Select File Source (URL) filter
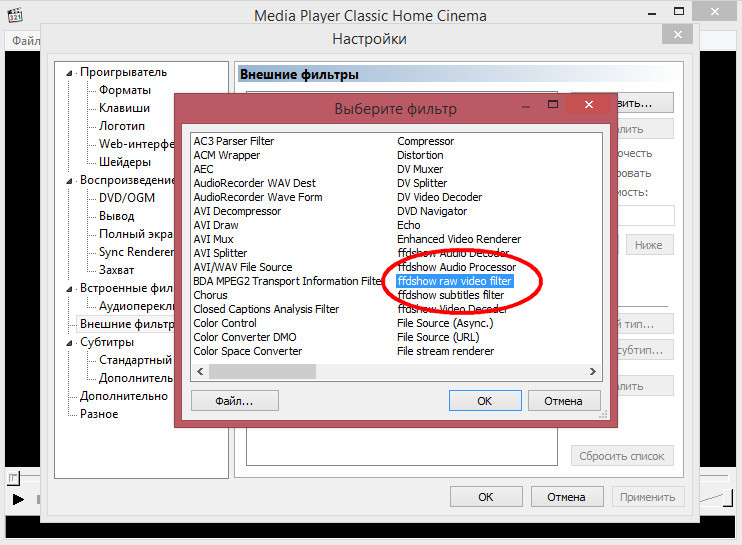 [x=438, y=337]
